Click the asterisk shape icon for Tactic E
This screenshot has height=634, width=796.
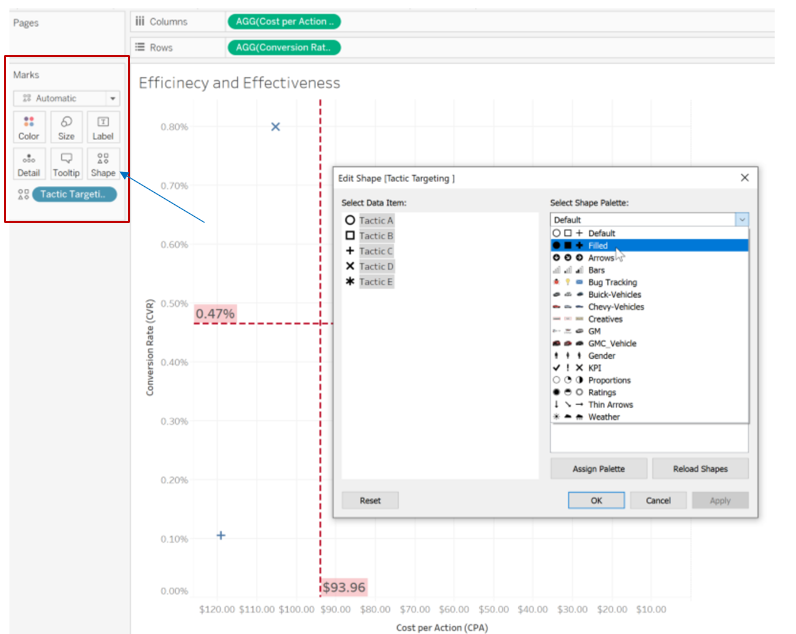[x=350, y=281]
